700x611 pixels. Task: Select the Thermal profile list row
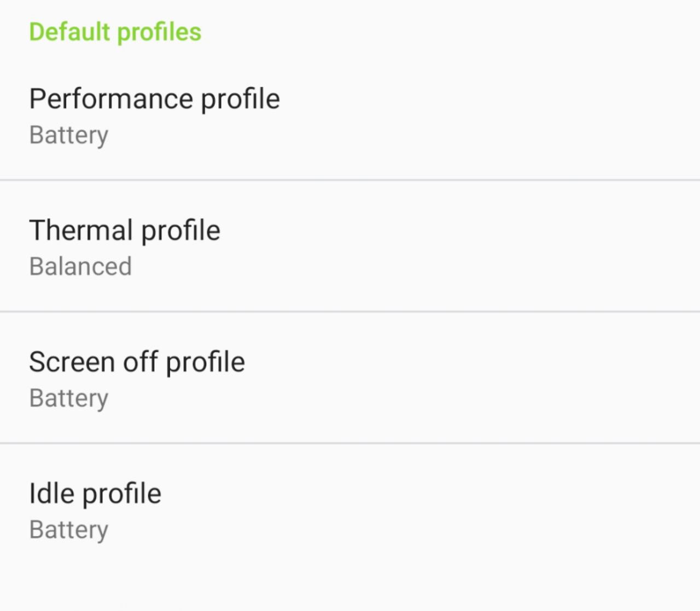pos(350,246)
